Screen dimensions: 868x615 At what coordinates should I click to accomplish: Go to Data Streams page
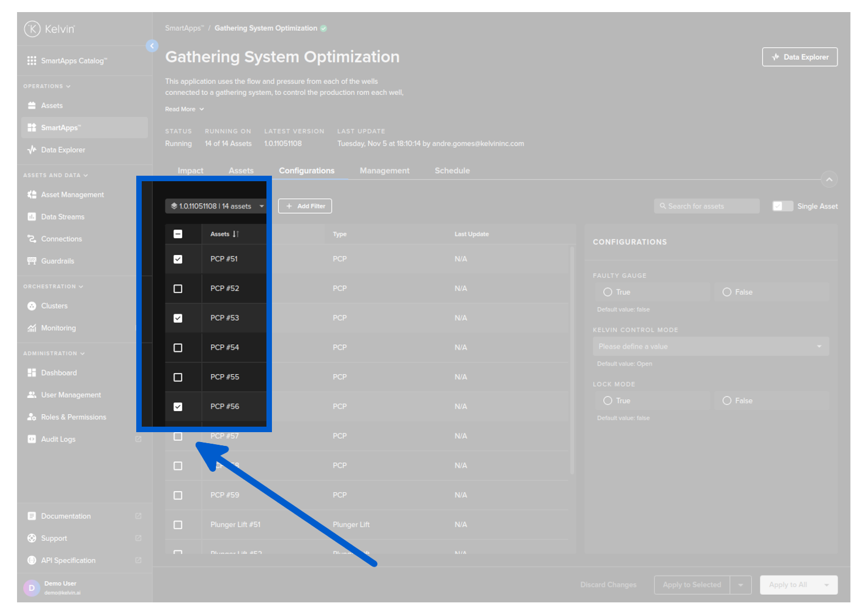(63, 217)
